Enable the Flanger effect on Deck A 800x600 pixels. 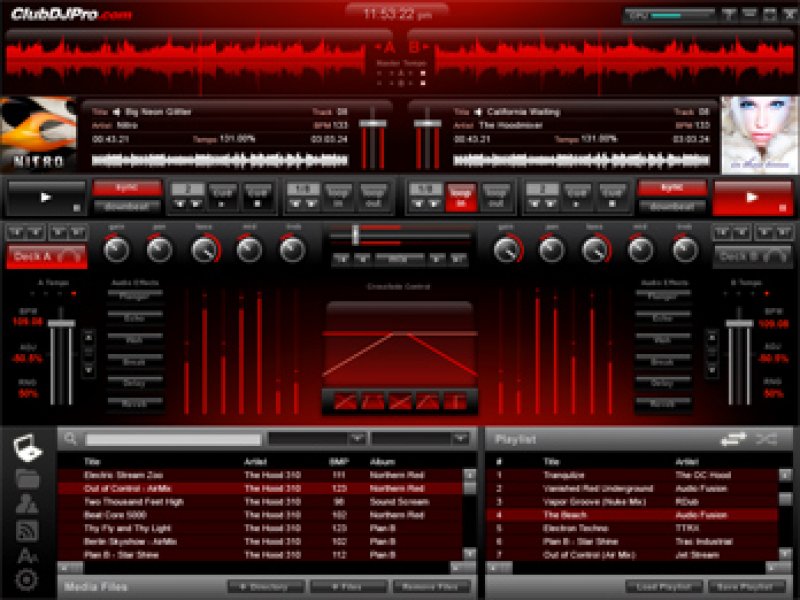pyautogui.click(x=135, y=296)
